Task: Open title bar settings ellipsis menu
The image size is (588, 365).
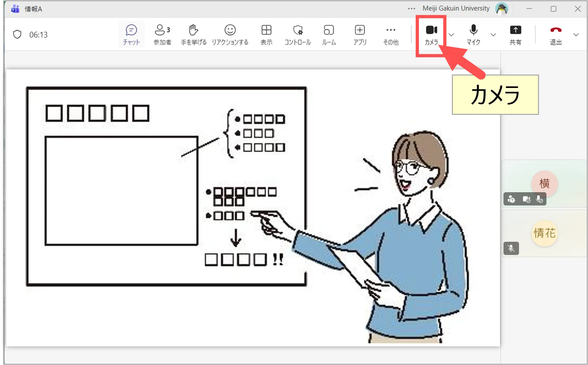Action: (412, 9)
